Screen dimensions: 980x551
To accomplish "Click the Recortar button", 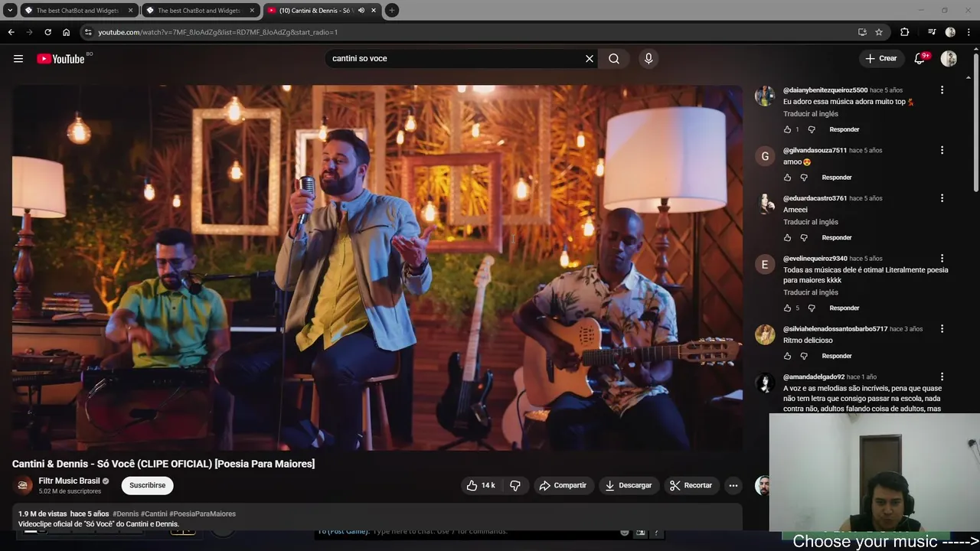I will [x=691, y=485].
